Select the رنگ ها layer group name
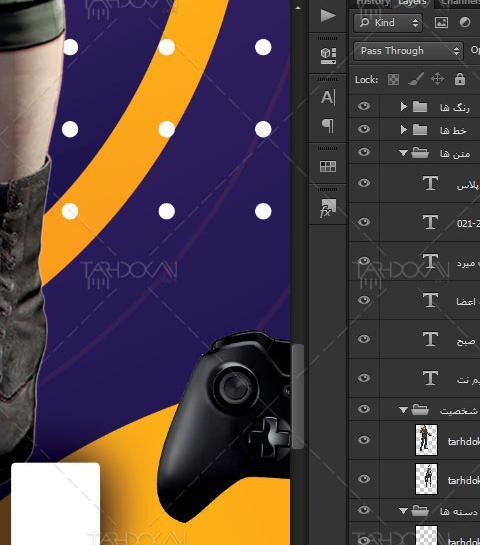This screenshot has height=545, width=480. click(x=455, y=107)
